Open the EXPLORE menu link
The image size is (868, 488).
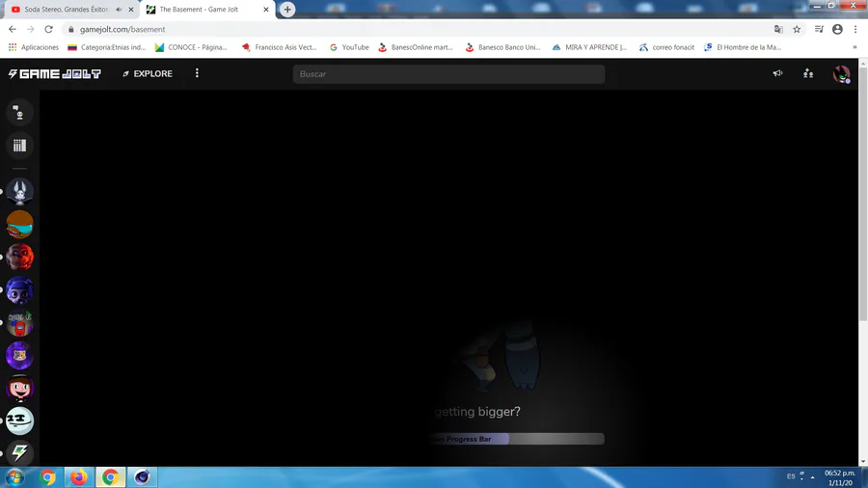click(x=148, y=73)
